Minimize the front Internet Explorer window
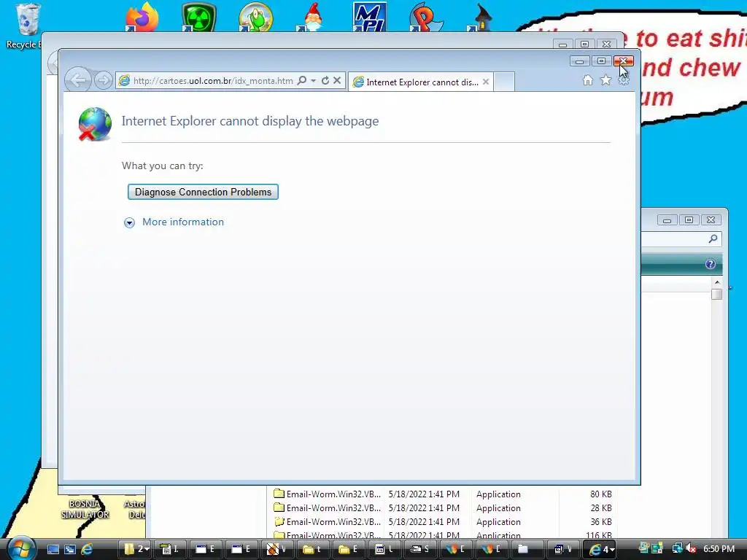This screenshot has height=560, width=747. [x=579, y=61]
